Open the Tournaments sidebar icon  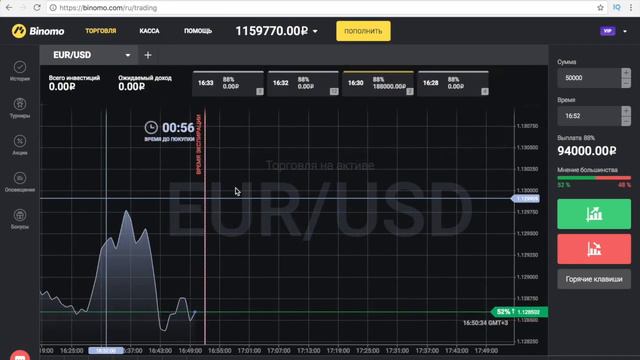click(x=20, y=104)
